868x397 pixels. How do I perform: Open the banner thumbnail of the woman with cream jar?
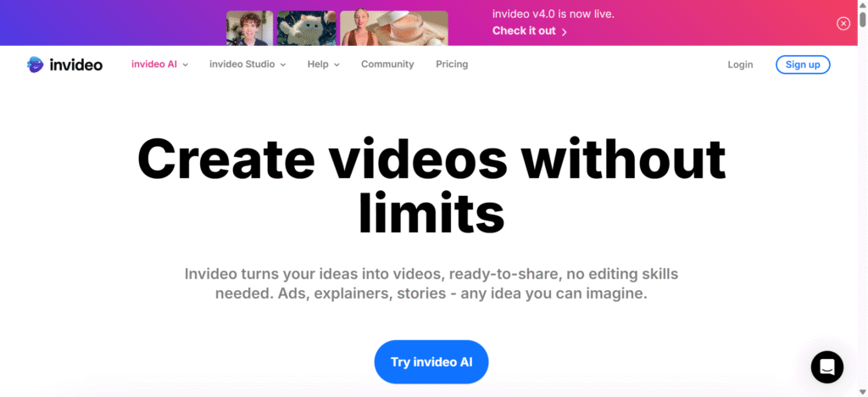pyautogui.click(x=394, y=28)
